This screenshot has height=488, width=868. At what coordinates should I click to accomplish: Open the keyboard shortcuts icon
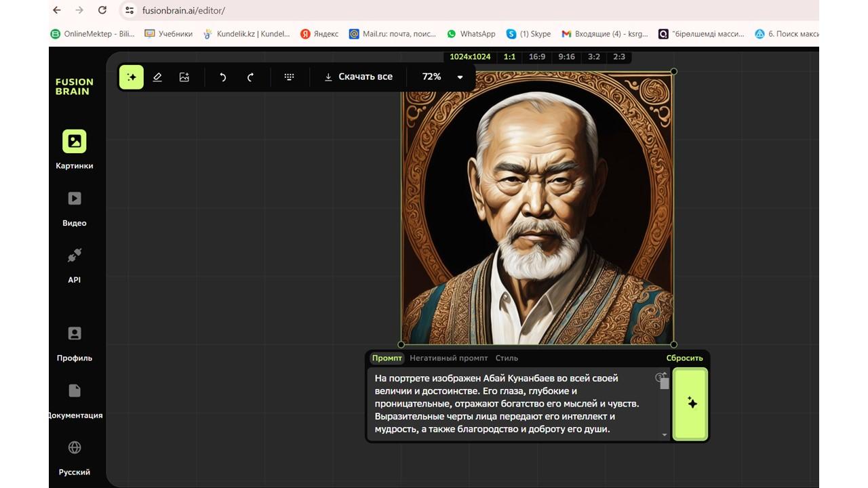[289, 77]
